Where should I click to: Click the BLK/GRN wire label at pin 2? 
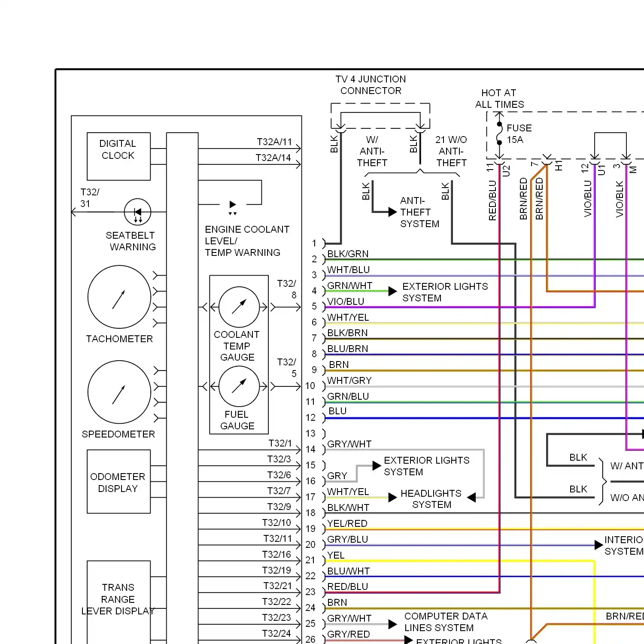tap(348, 254)
